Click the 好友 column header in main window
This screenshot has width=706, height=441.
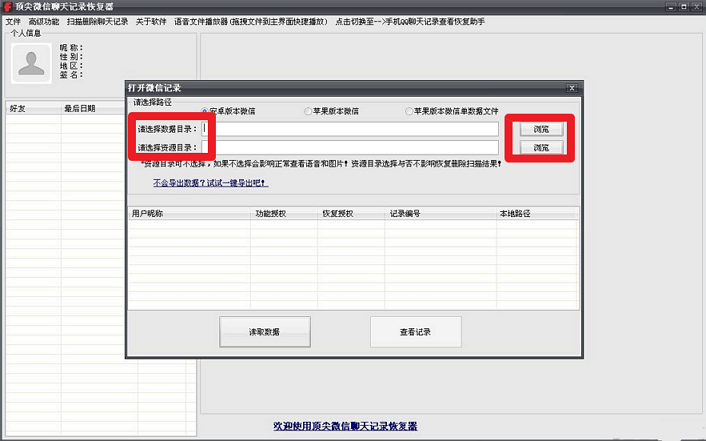[33, 109]
